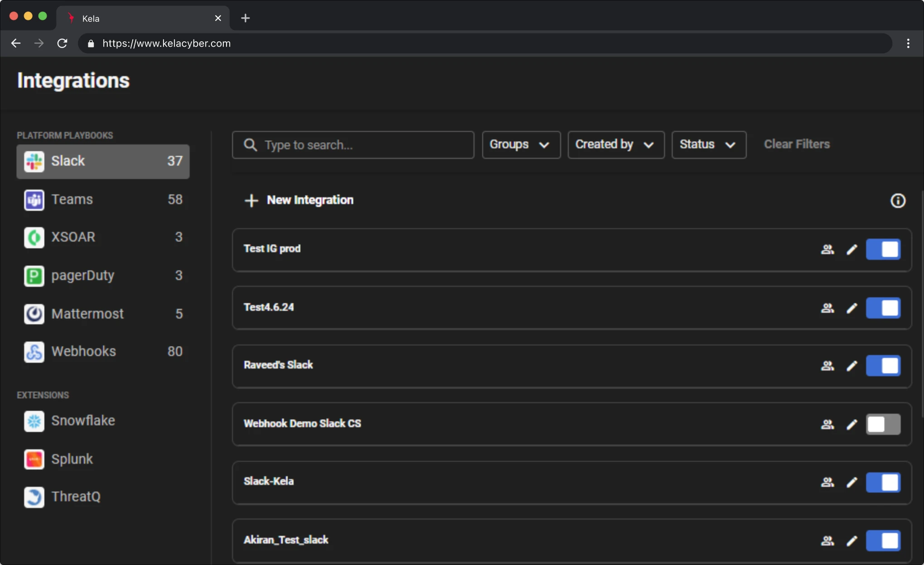Select Teams in Platform Playbooks
Viewport: 924px width, 565px height.
pyautogui.click(x=103, y=200)
